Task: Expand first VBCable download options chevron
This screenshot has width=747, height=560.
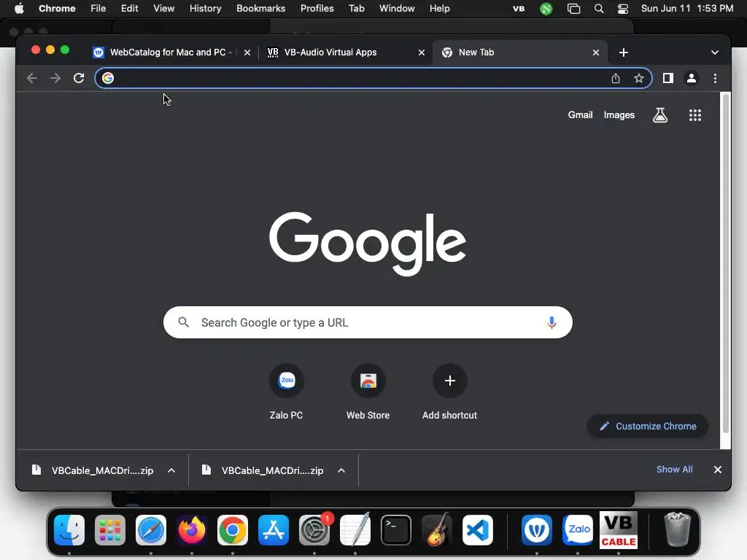Action: tap(171, 470)
